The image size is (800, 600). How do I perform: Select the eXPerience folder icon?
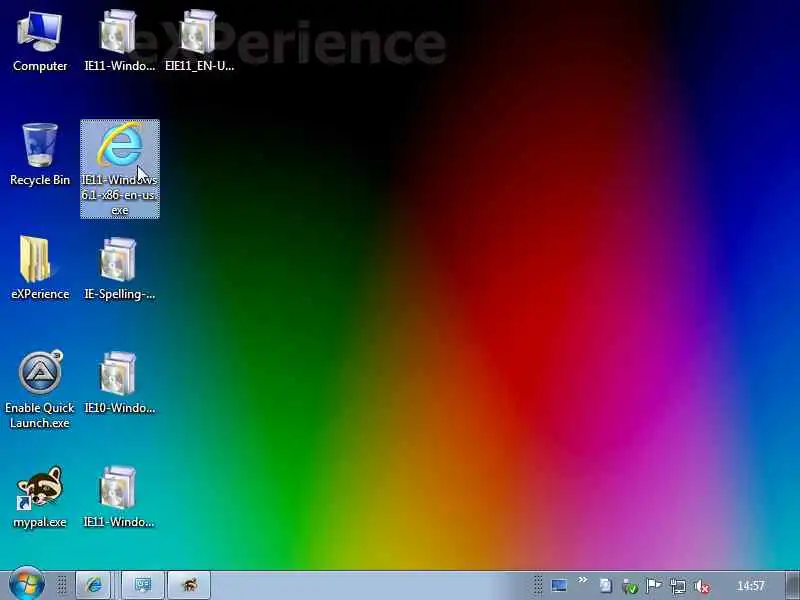click(x=40, y=268)
